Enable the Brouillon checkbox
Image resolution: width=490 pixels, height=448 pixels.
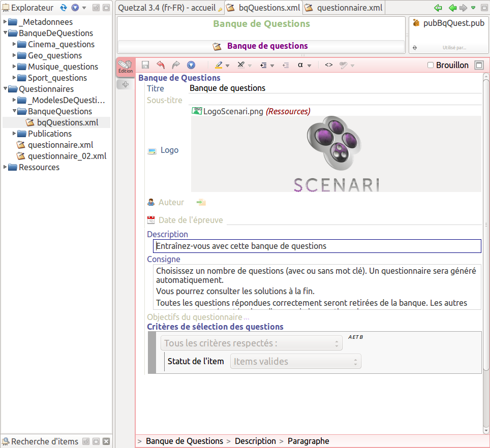(431, 65)
